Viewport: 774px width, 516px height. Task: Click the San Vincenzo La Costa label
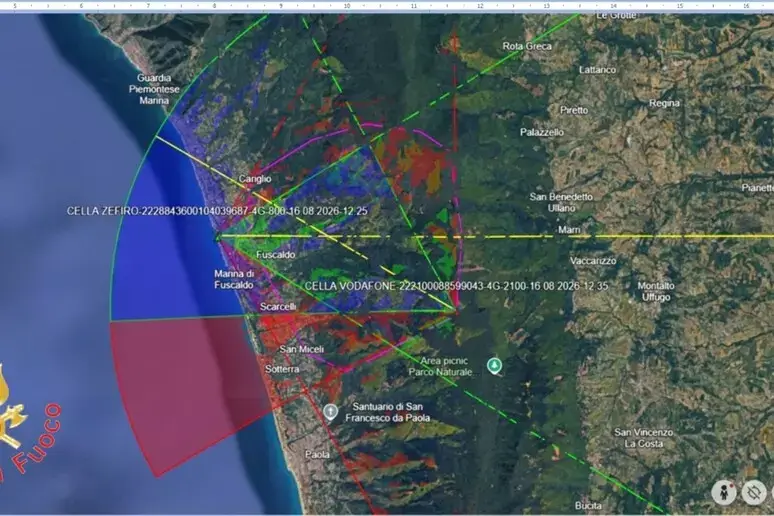pyautogui.click(x=644, y=438)
